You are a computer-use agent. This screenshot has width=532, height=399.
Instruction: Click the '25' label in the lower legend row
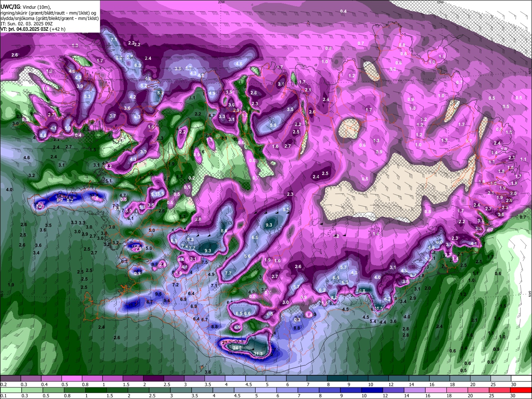point(493,396)
